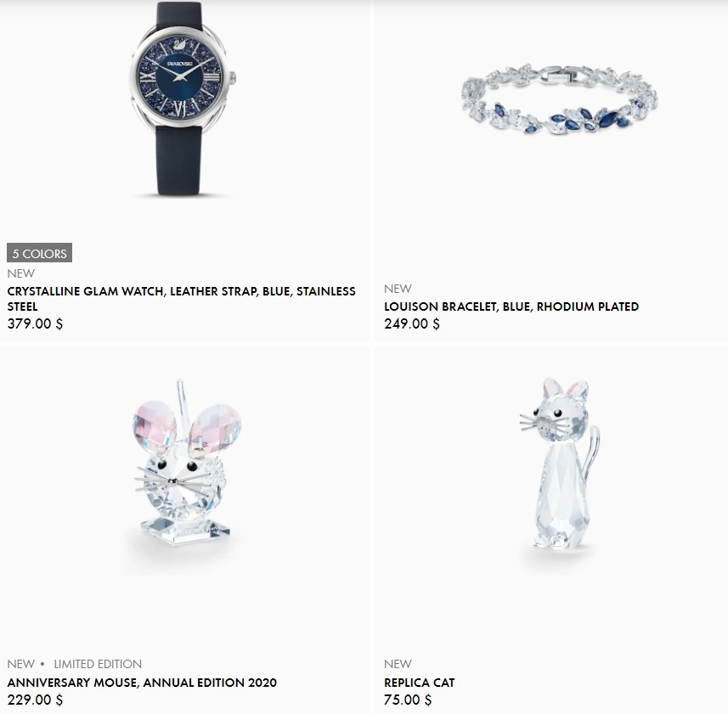Click the LIMITED EDITION label
Viewport: 728px width, 714px height.
[x=98, y=664]
